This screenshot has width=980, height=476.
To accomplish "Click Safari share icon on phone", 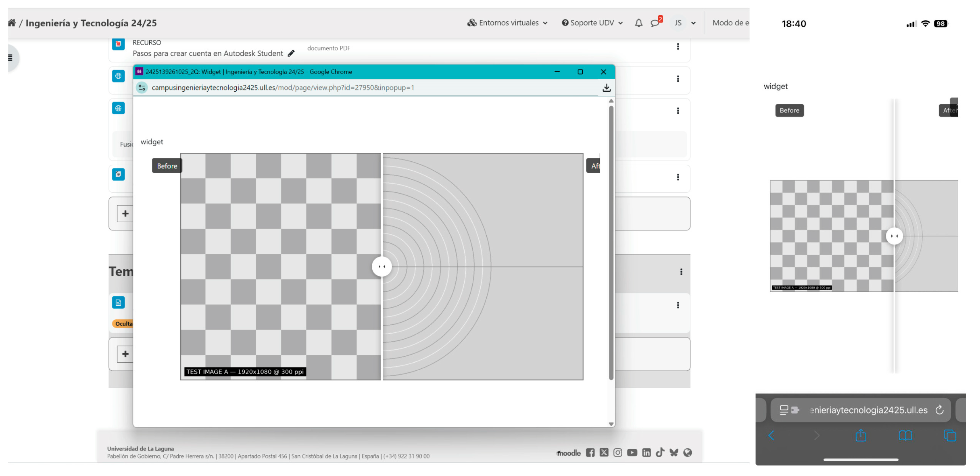I will coord(861,435).
